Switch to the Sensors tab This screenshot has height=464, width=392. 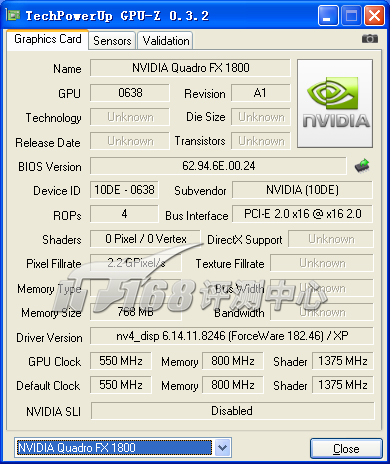tap(112, 41)
